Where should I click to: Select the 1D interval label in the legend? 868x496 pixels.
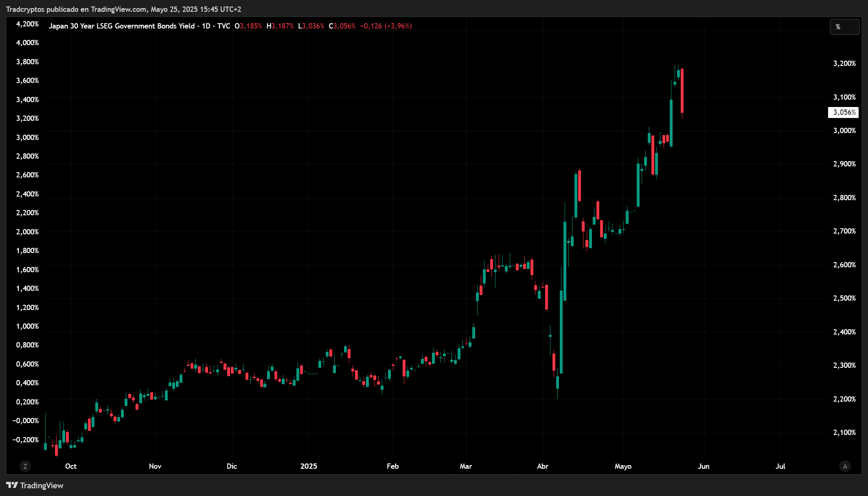(206, 26)
